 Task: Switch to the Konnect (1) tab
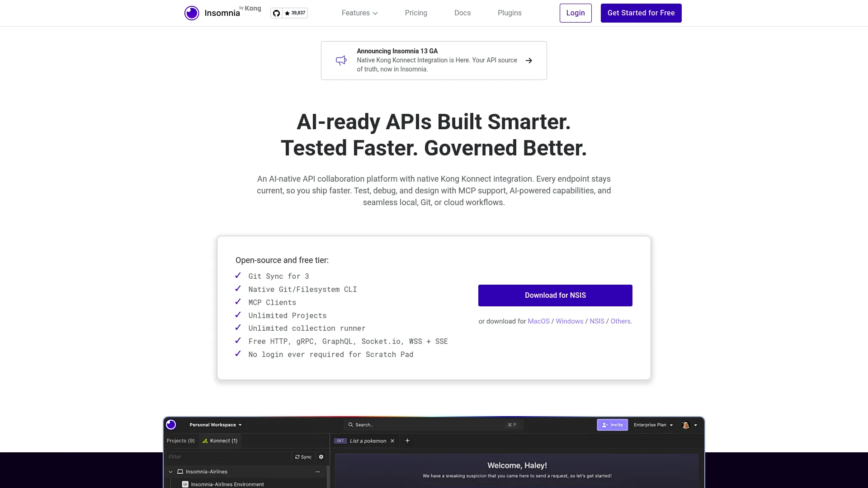point(220,441)
